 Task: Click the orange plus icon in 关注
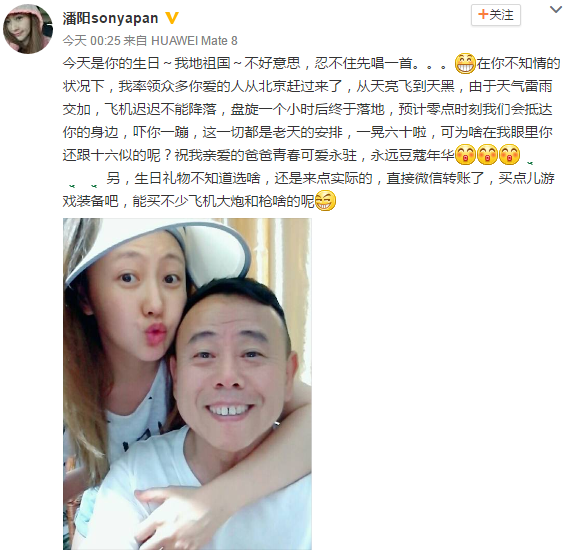tap(483, 15)
